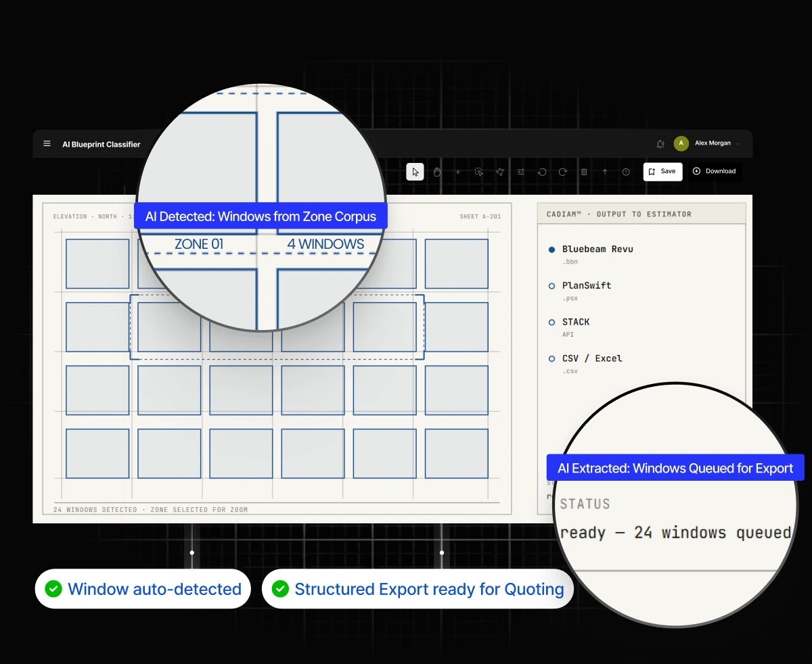Click 'AI Detected: Windows from Zone Corpus' label
The image size is (812, 664).
click(261, 217)
